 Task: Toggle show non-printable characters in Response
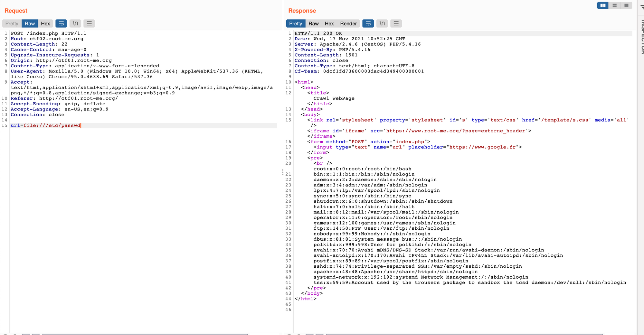coord(382,24)
